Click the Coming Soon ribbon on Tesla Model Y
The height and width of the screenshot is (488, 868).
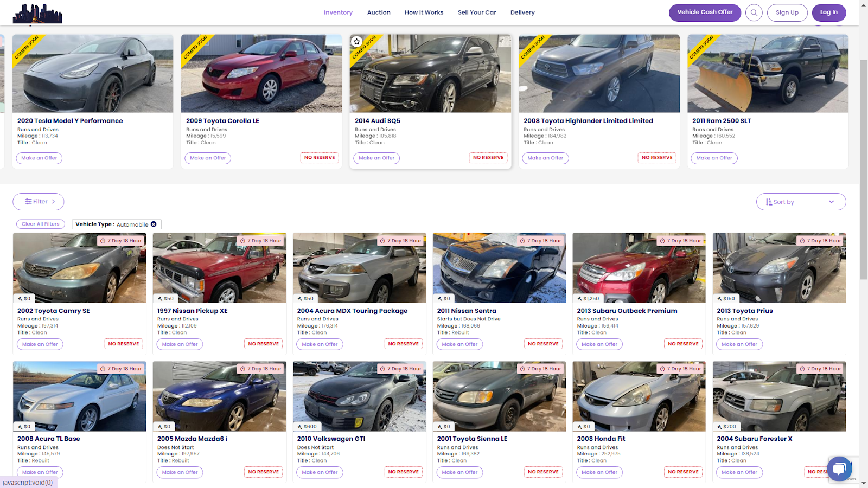point(26,48)
